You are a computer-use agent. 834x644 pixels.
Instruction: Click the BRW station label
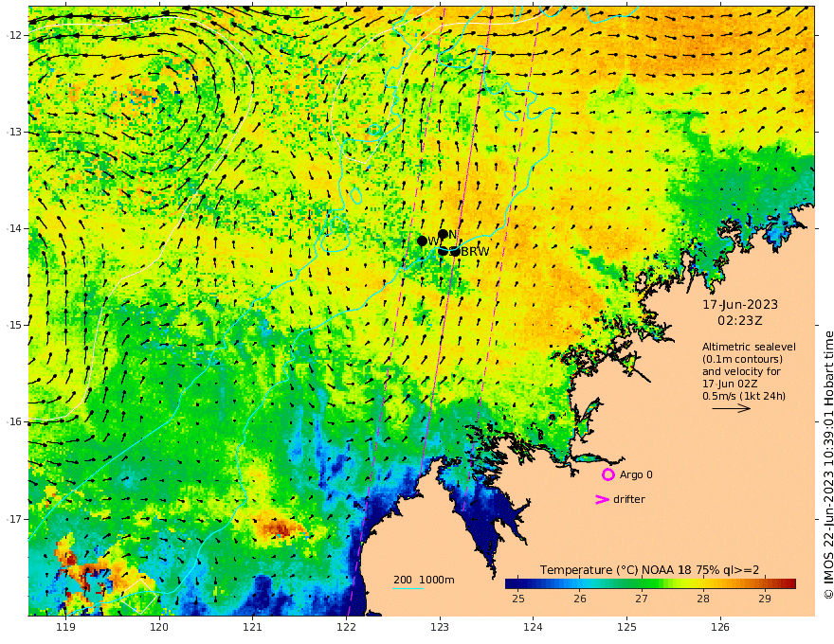tap(475, 252)
